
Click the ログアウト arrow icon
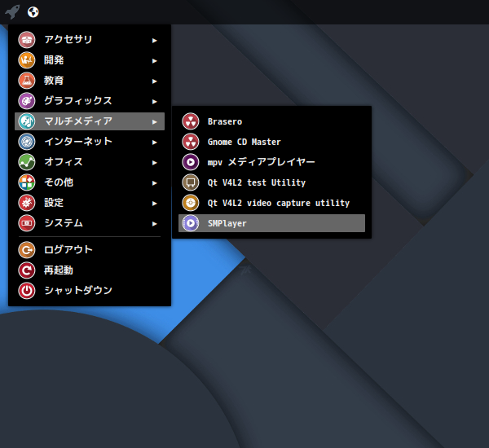pyautogui.click(x=27, y=250)
